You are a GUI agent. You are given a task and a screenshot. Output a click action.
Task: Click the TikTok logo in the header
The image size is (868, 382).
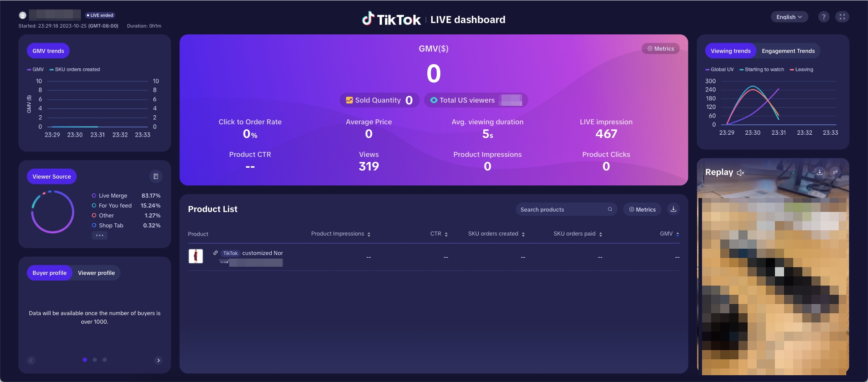click(392, 19)
